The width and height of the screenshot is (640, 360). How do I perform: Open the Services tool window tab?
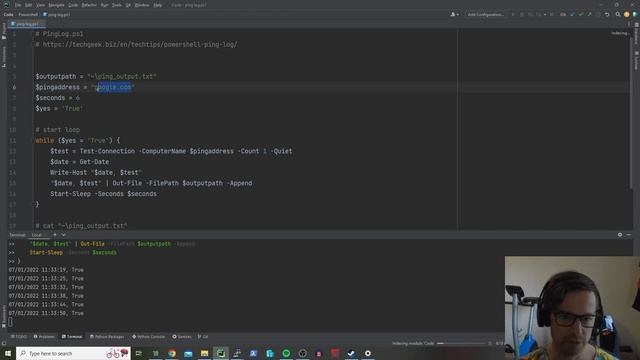click(x=182, y=337)
